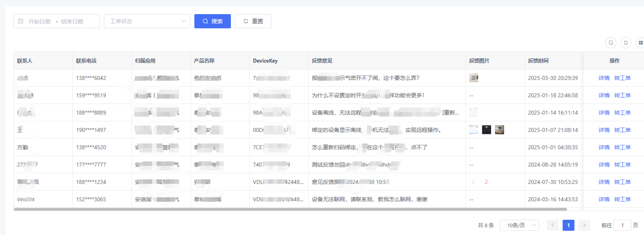Screen dimensions: 644x235
Task: Click the table's horizontal scrollbar
Action: point(290,210)
